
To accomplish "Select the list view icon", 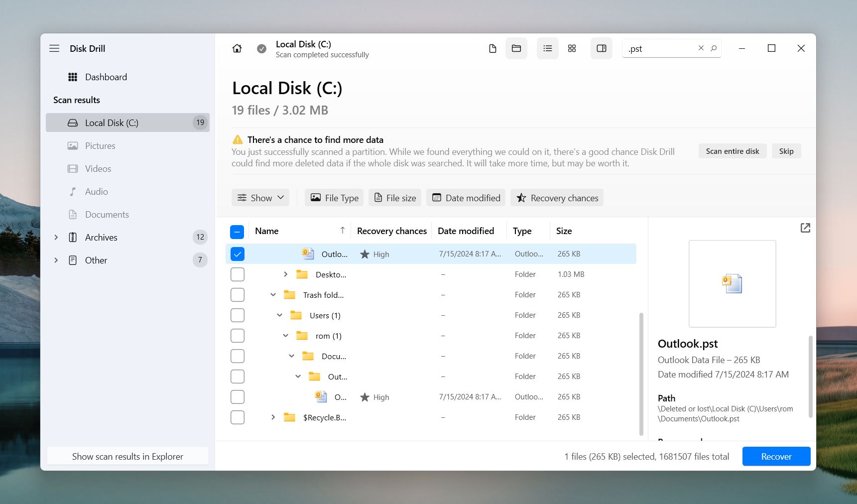I will 548,48.
